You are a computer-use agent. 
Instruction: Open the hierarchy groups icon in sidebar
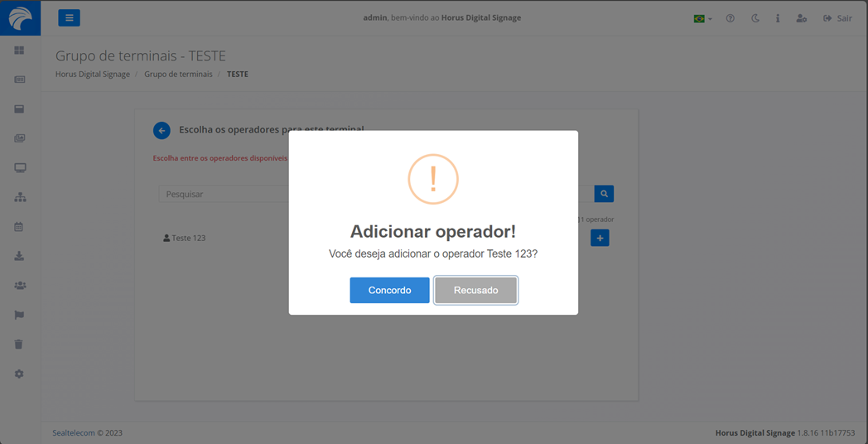click(x=20, y=197)
